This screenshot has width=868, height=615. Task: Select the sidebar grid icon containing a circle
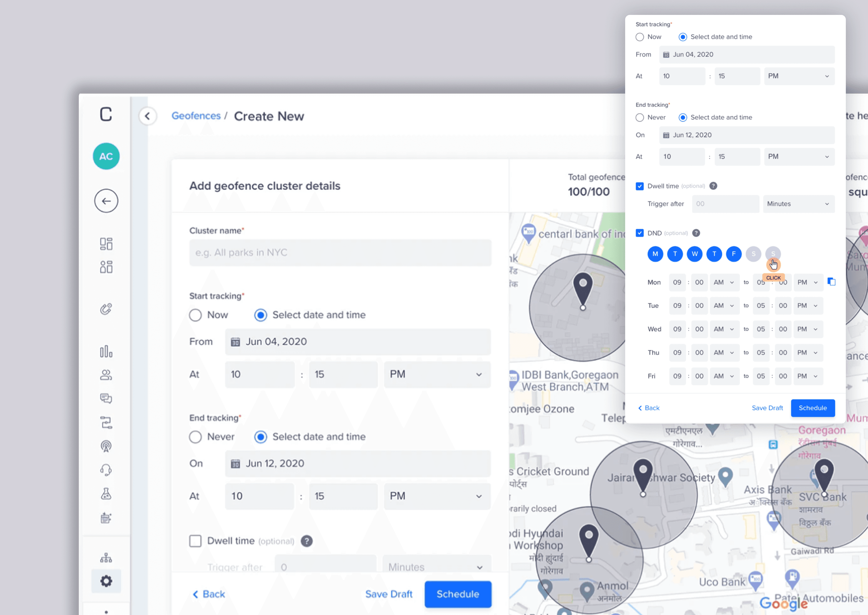click(106, 267)
